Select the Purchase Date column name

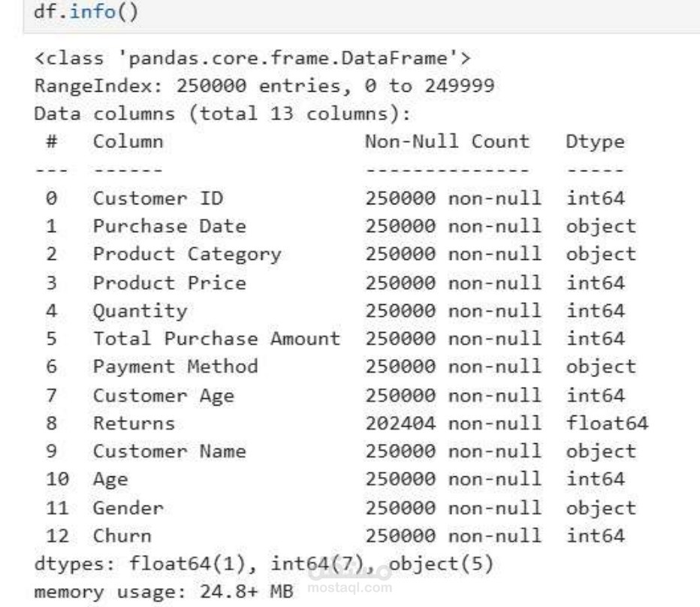coord(170,226)
